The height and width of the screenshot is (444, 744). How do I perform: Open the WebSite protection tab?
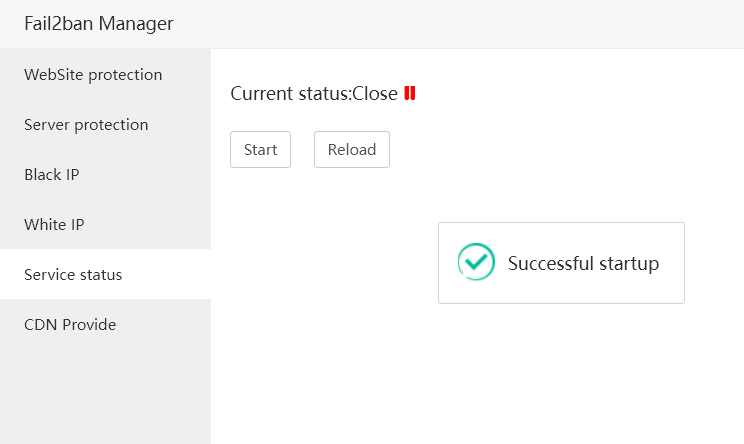point(93,75)
